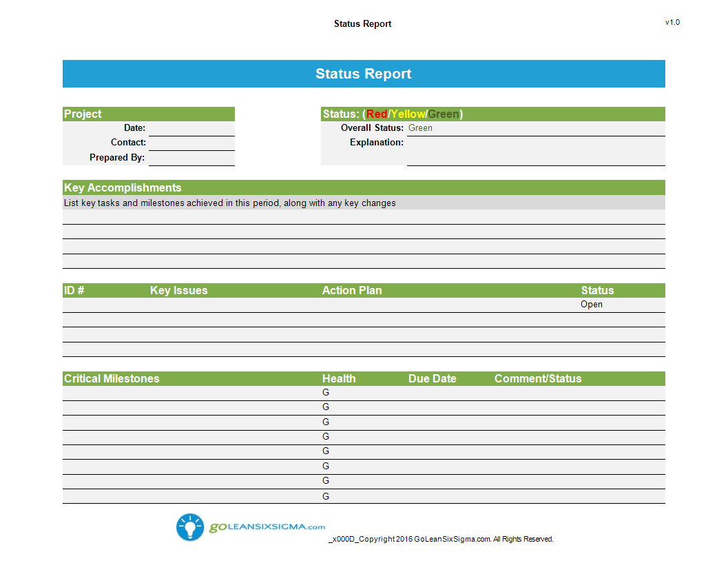728x563 pixels.
Task: Click the Date: label
Action: 134,128
